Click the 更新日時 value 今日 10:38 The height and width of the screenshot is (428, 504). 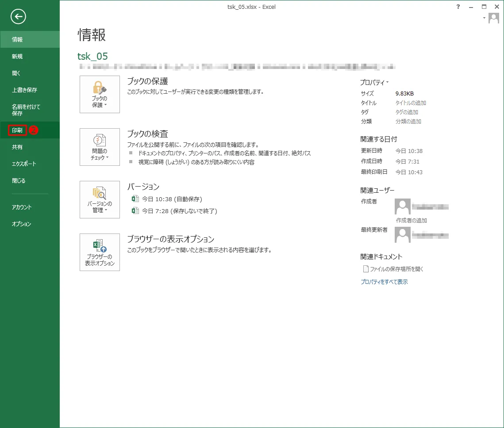tap(409, 151)
